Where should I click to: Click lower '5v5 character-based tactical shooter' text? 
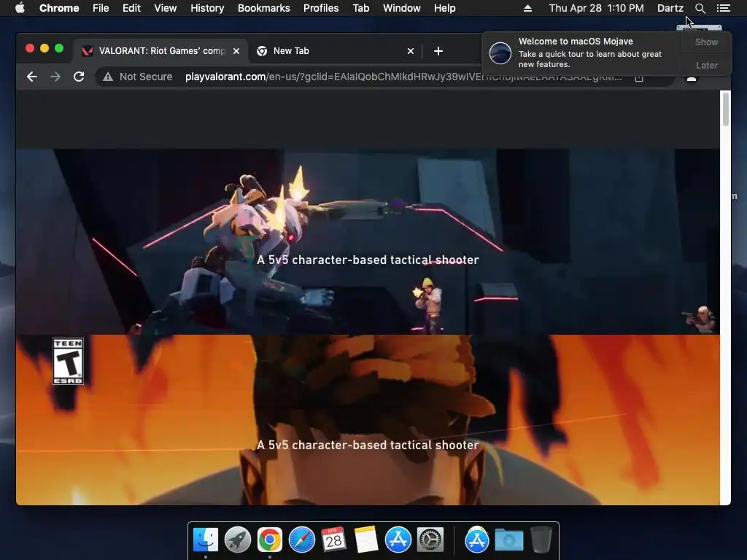point(368,445)
